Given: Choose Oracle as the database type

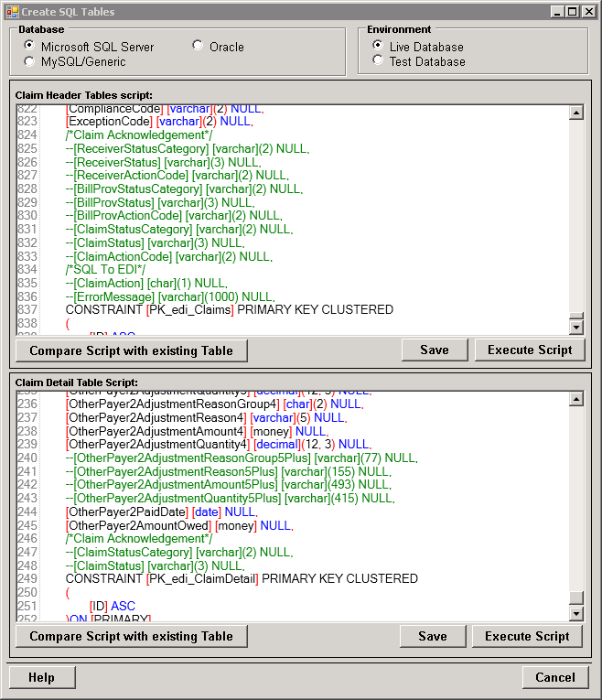Looking at the screenshot, I should coord(198,46).
